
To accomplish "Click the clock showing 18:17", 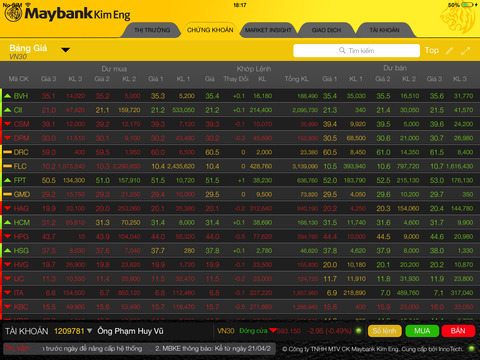I will point(240,5).
